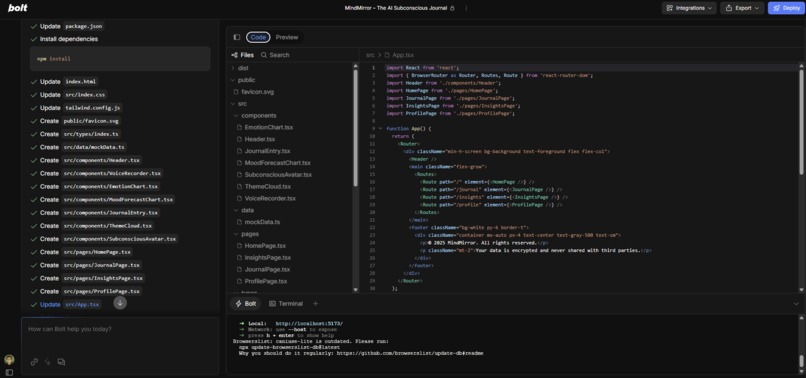Select the Files tab

[243, 55]
